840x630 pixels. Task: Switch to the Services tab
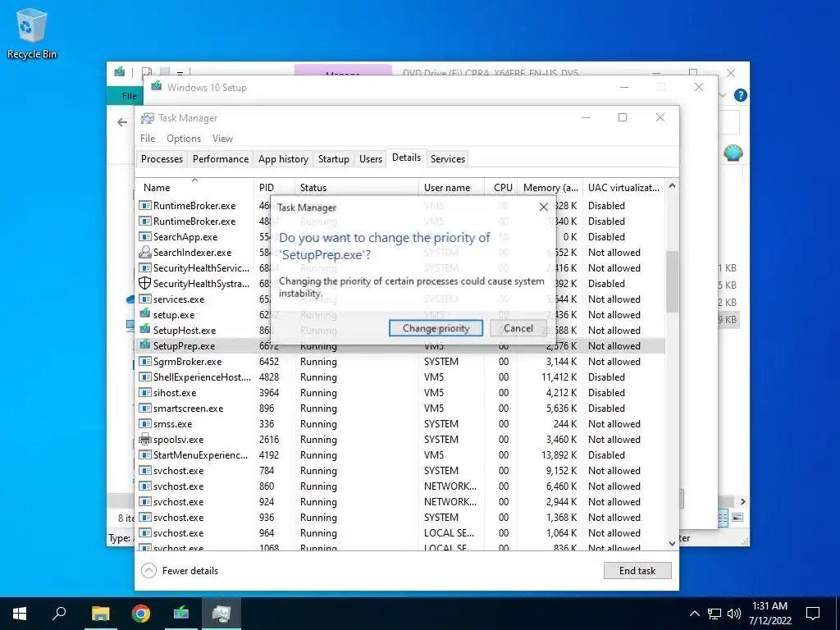tap(447, 158)
